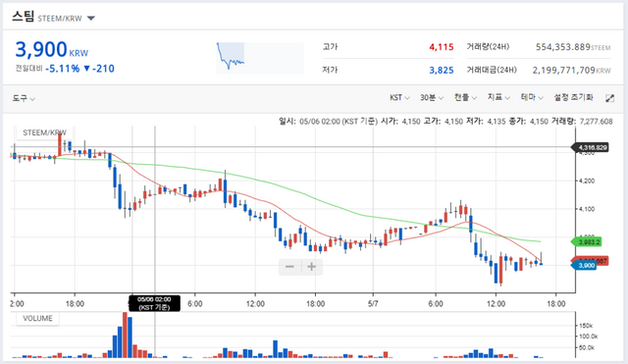Click the red moving average price tag
The height and width of the screenshot is (364, 628).
(x=591, y=261)
